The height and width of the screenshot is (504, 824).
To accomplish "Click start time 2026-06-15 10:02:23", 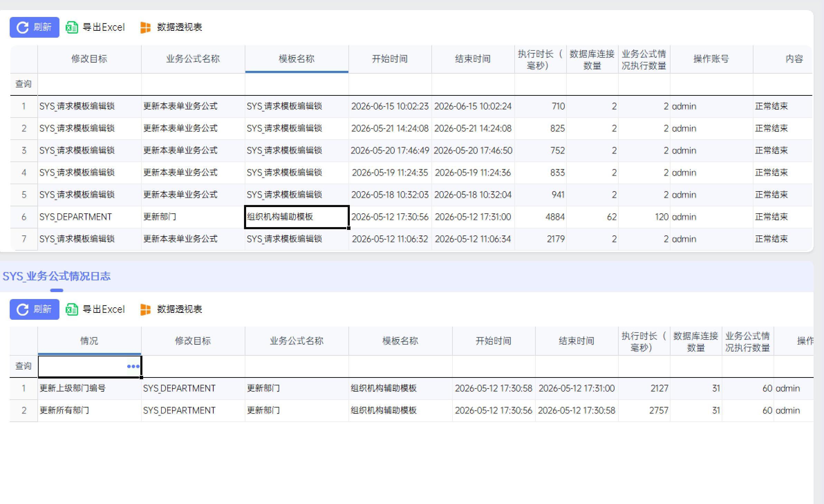I will [390, 106].
